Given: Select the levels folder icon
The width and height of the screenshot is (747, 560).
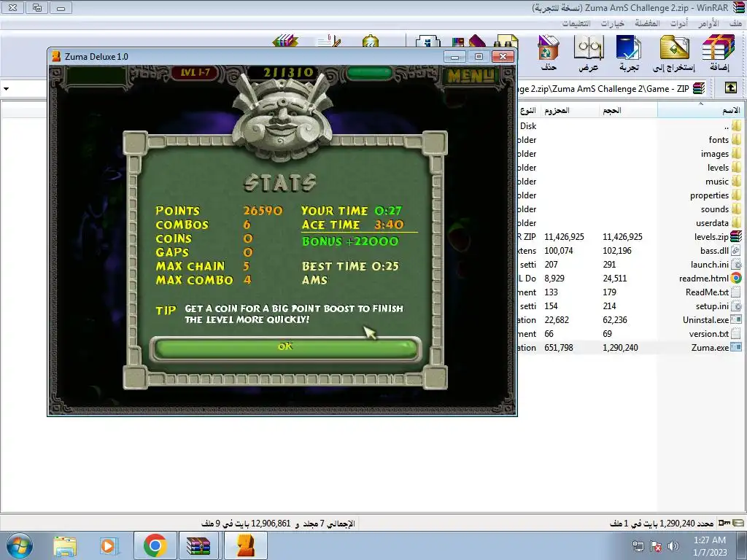Looking at the screenshot, I should (737, 167).
